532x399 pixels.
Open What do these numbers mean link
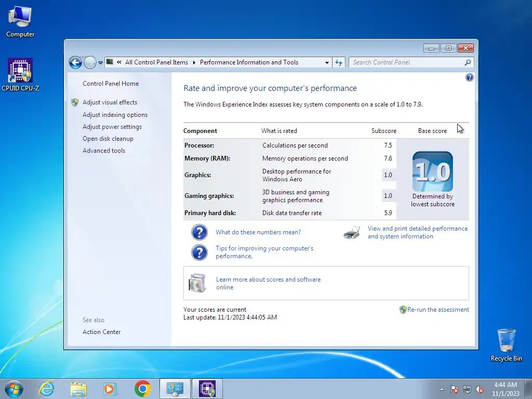pos(258,232)
